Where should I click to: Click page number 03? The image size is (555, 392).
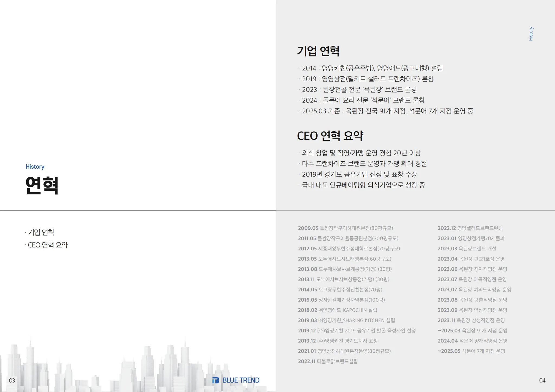[12, 381]
